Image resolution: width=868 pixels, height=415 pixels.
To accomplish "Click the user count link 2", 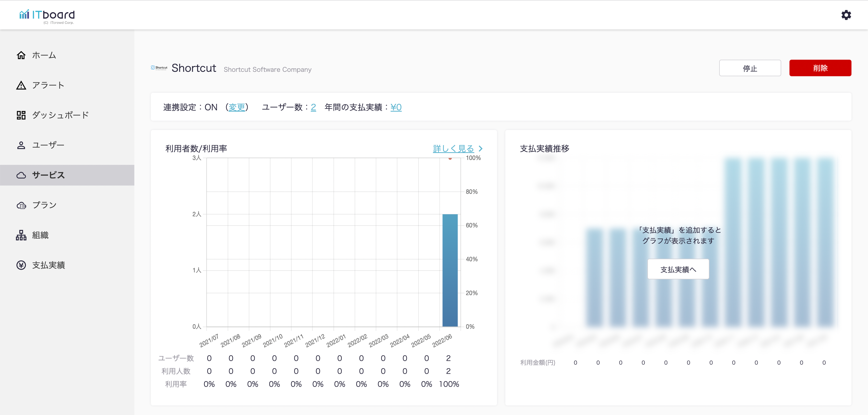I will tap(313, 107).
